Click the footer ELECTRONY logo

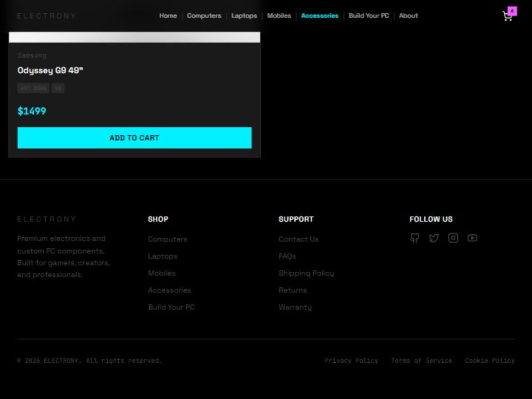(46, 219)
